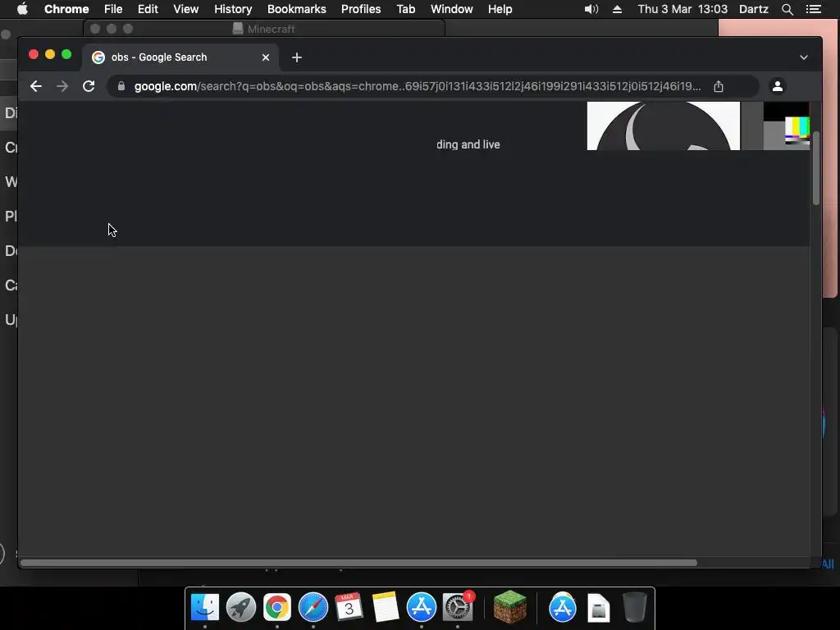Screen dimensions: 840x630
Task: Open the Apple menu
Action: [x=22, y=9]
